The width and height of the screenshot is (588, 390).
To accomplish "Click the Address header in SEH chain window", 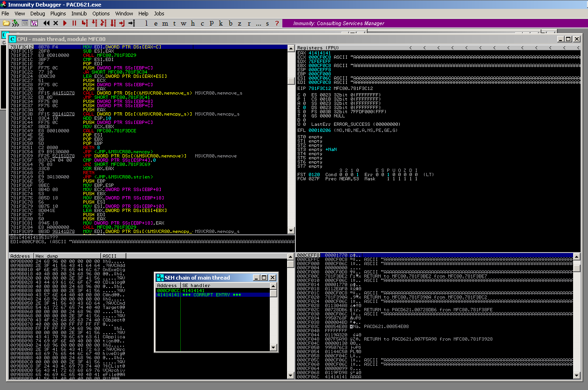I will pyautogui.click(x=168, y=285).
